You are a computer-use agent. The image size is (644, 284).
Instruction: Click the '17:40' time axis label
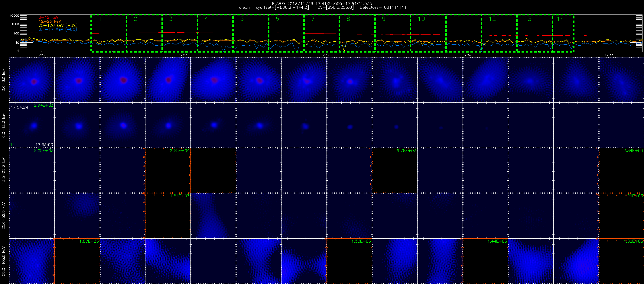pyautogui.click(x=41, y=55)
